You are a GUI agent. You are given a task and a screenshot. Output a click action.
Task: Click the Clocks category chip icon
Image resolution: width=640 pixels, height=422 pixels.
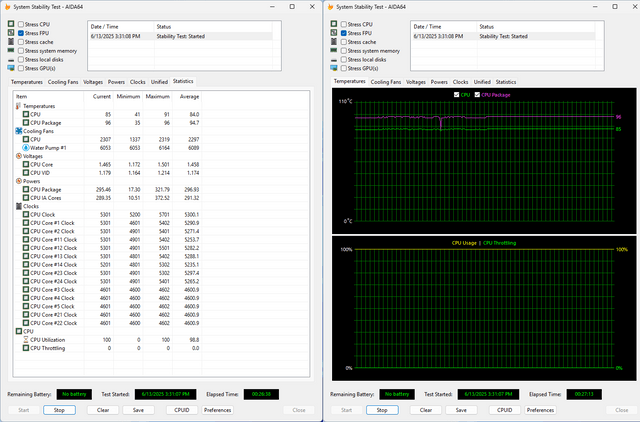pos(18,206)
